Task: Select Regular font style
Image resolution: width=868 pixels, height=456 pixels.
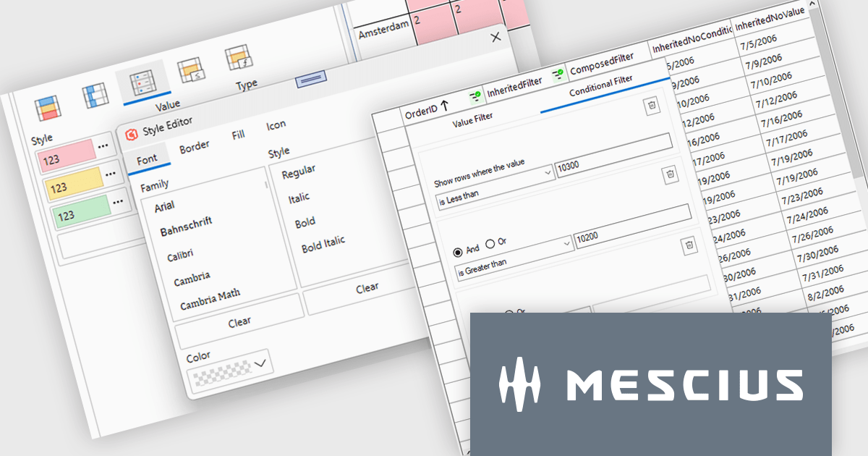Action: [298, 172]
